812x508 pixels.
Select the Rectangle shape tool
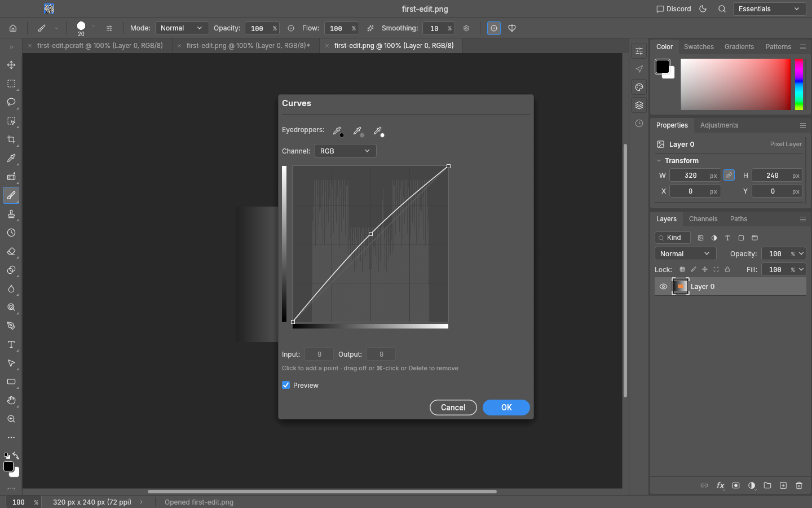click(x=11, y=382)
